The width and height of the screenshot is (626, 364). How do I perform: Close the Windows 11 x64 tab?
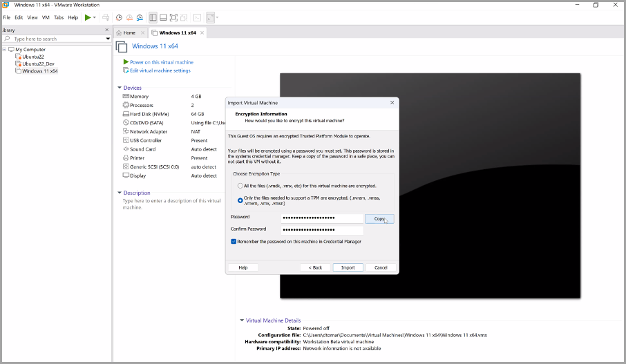tap(202, 32)
